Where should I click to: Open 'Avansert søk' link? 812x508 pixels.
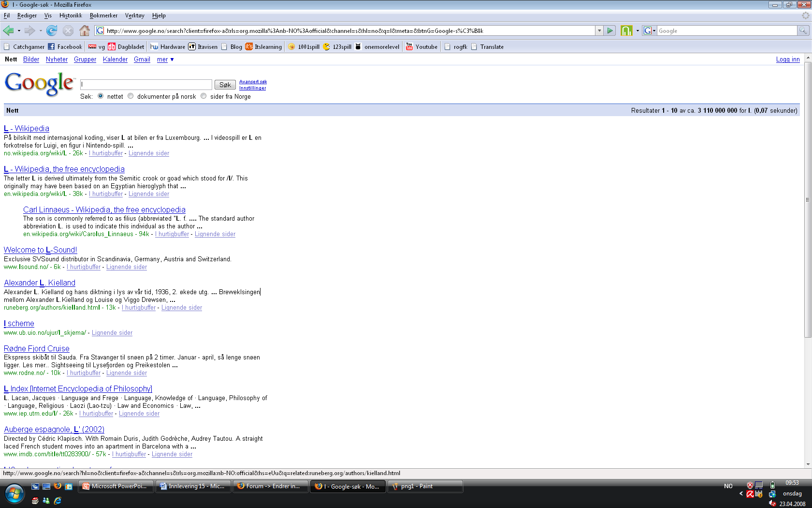pyautogui.click(x=253, y=82)
